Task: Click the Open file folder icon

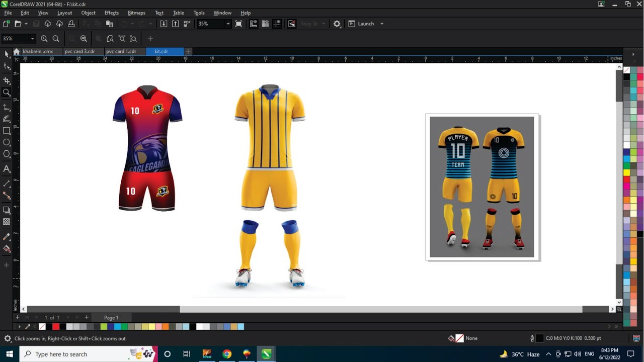Action: click(x=18, y=24)
